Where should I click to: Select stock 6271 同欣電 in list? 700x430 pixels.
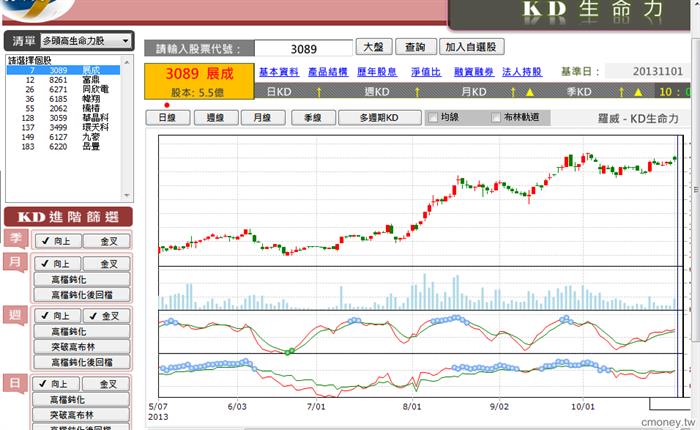63,89
